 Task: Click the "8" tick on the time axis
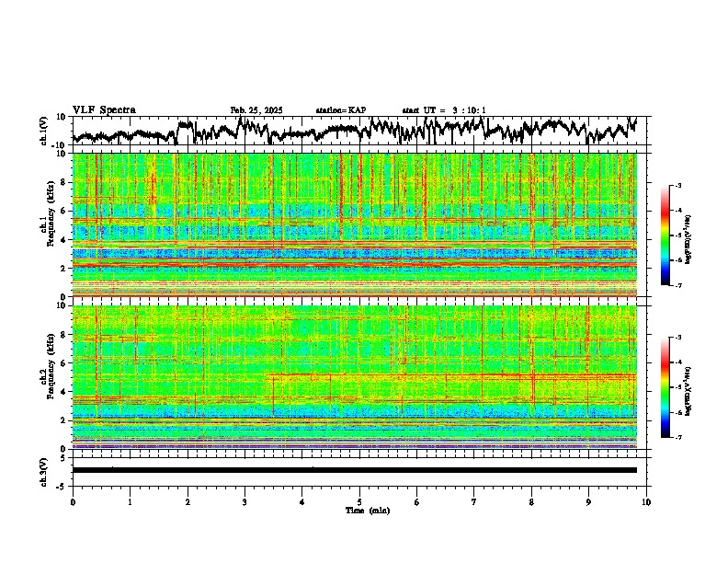pos(531,502)
